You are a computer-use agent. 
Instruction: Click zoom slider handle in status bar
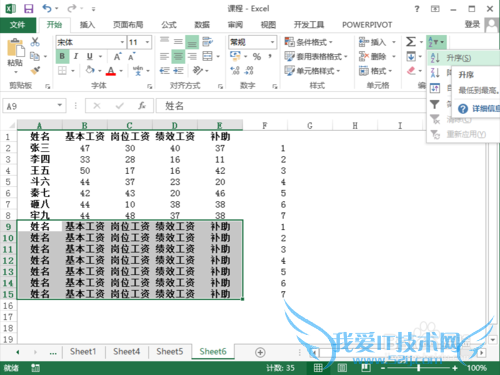tap(418, 368)
